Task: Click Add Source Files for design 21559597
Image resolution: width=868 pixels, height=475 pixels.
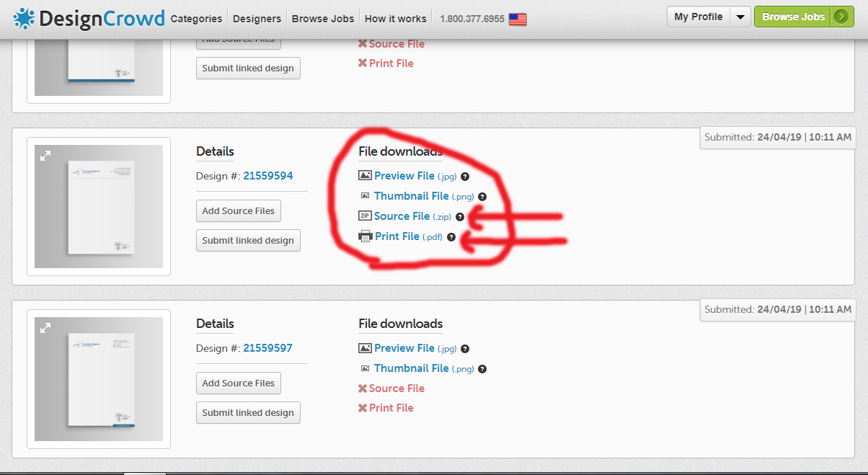Action: [239, 383]
